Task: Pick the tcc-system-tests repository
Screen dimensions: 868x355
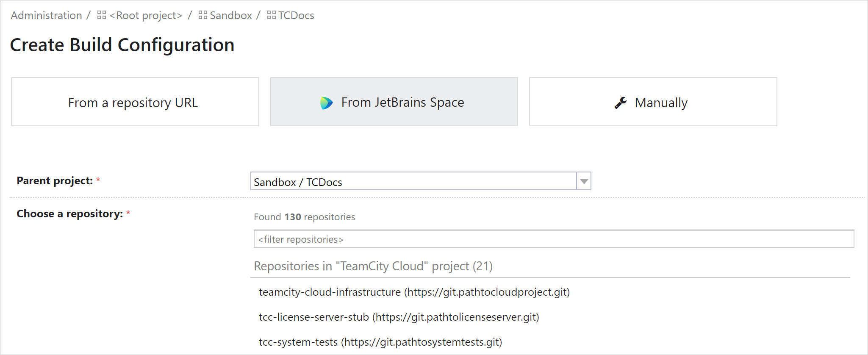Action: point(380,342)
